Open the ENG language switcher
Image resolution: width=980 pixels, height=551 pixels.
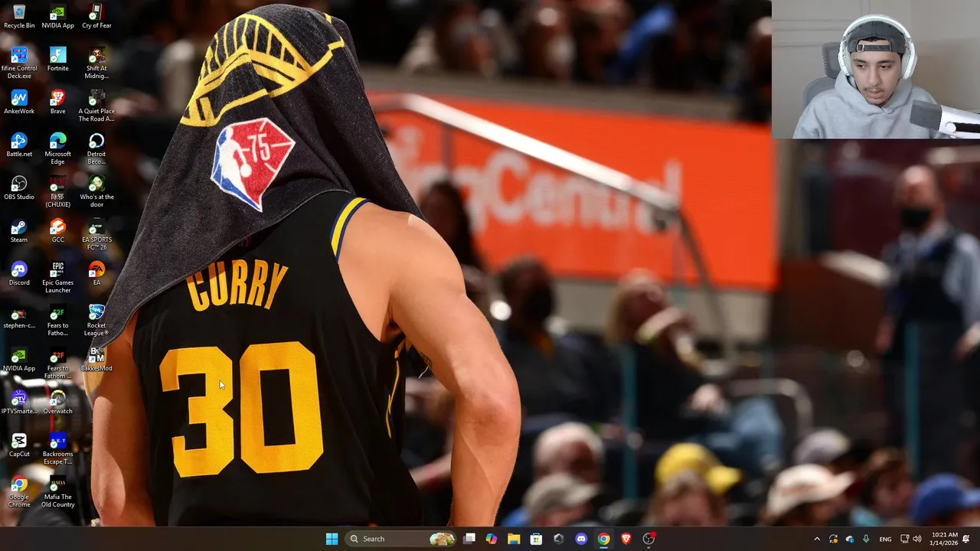885,539
